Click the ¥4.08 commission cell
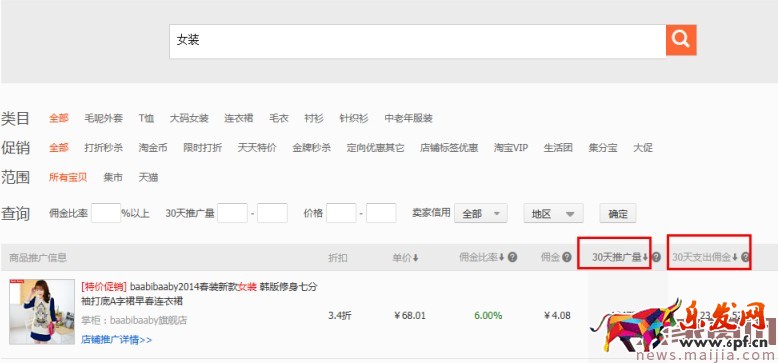This screenshot has width=778, height=363. pos(557,315)
